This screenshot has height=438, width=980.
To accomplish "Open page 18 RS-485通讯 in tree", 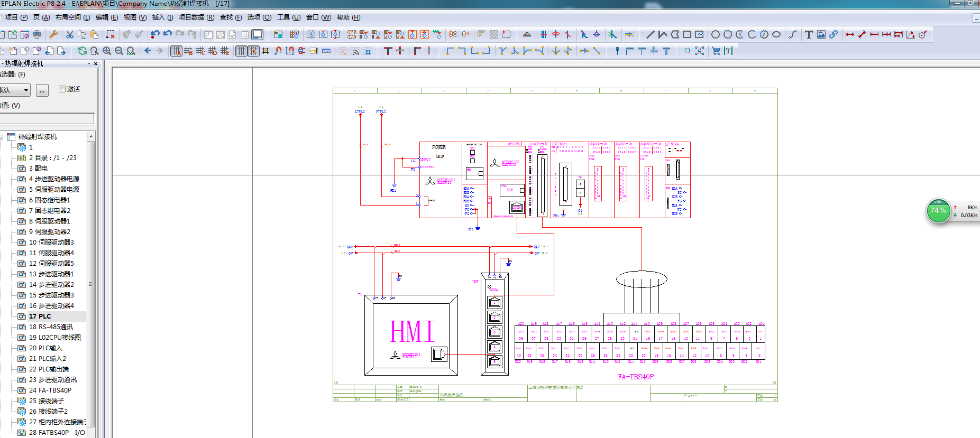I will pyautogui.click(x=51, y=327).
